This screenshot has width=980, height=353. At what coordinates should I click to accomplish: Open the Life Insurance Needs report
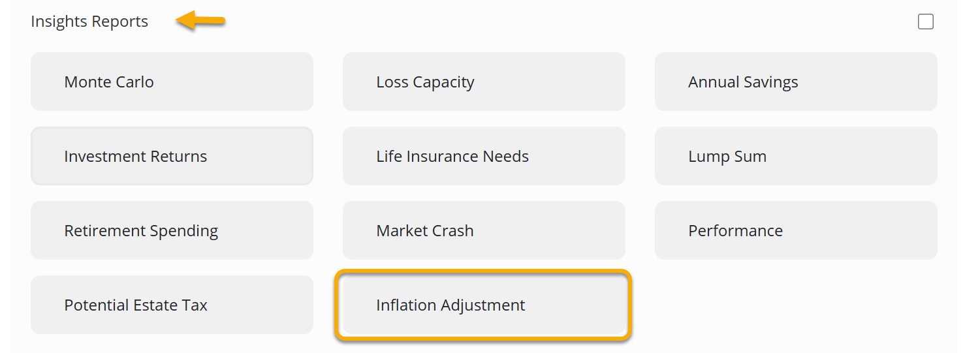click(484, 156)
